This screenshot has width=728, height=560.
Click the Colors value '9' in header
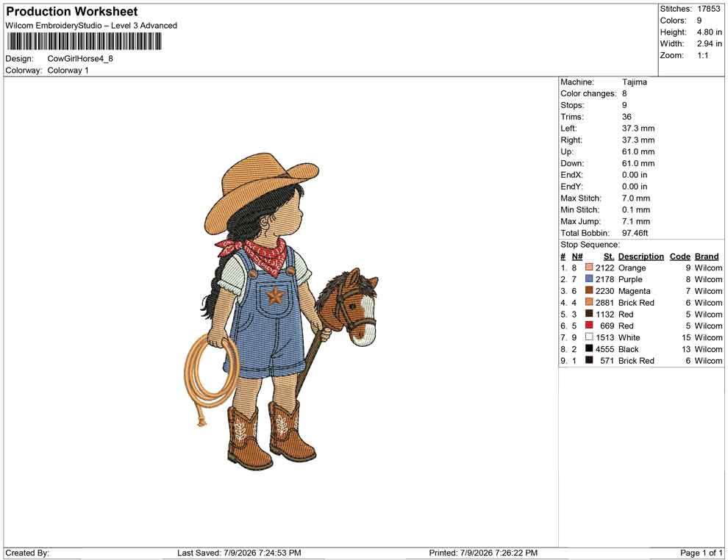tap(699, 21)
